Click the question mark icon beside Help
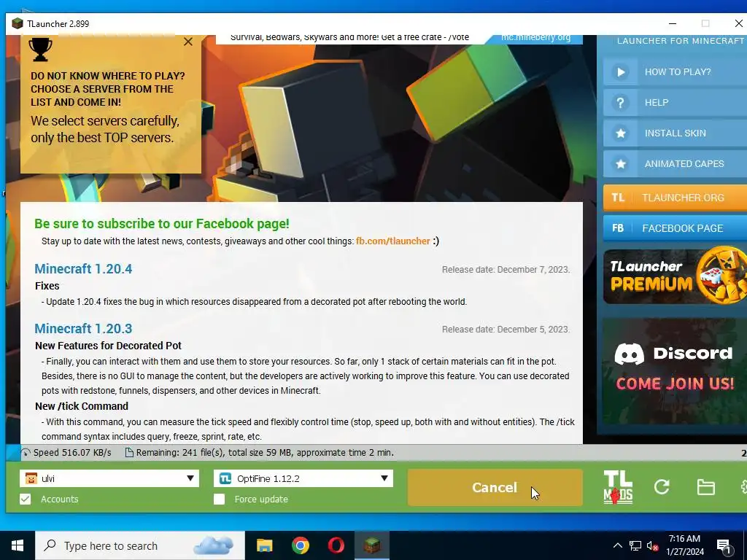Screen dimensions: 747x560 pyautogui.click(x=620, y=102)
